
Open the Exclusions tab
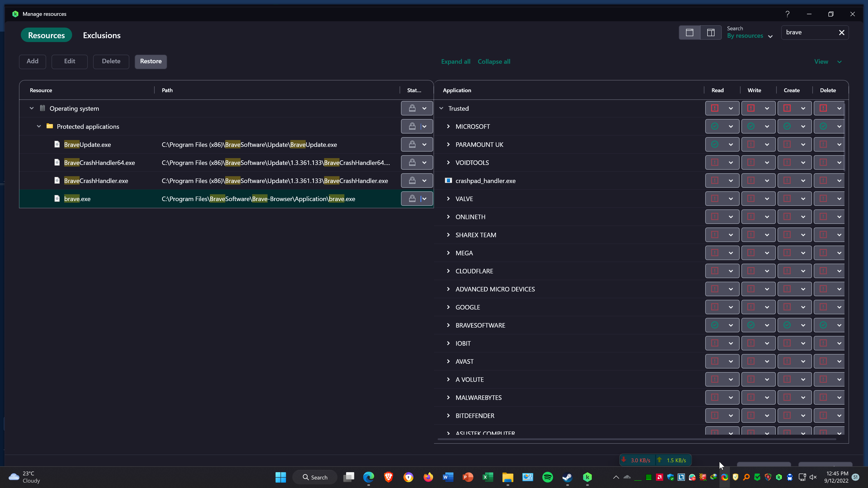point(102,35)
